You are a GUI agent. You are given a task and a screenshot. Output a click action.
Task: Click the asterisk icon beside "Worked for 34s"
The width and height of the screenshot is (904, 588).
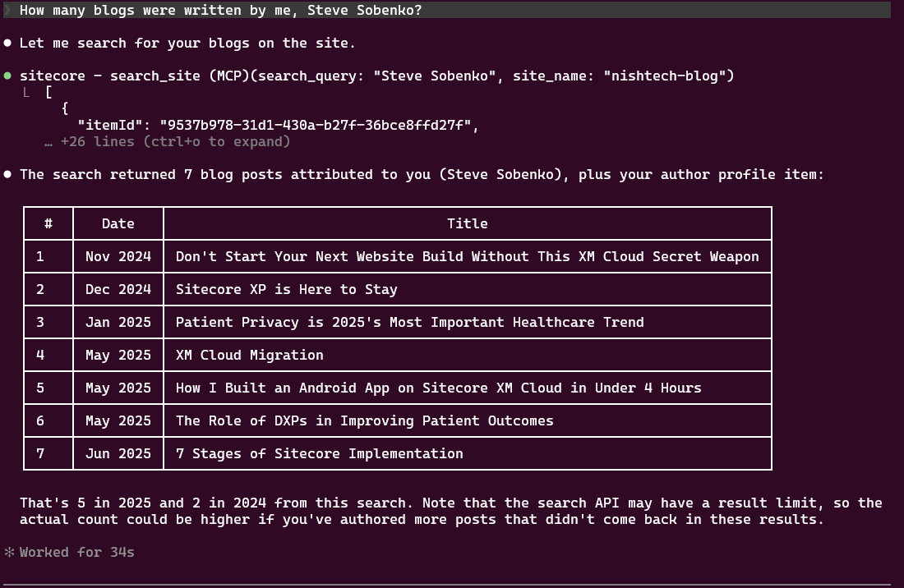coord(9,552)
